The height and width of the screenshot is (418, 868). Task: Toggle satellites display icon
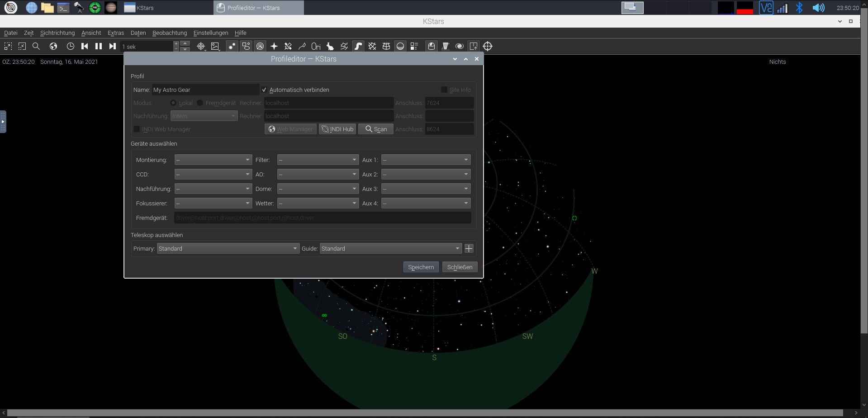click(288, 46)
